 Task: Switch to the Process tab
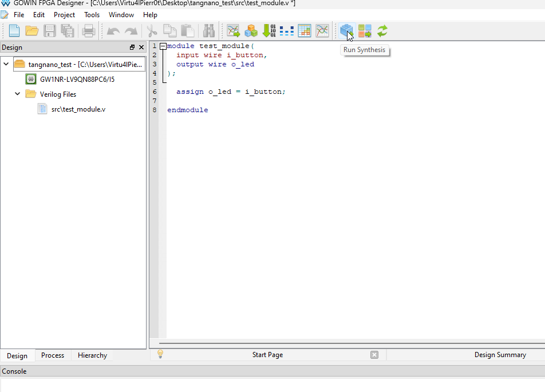click(53, 355)
